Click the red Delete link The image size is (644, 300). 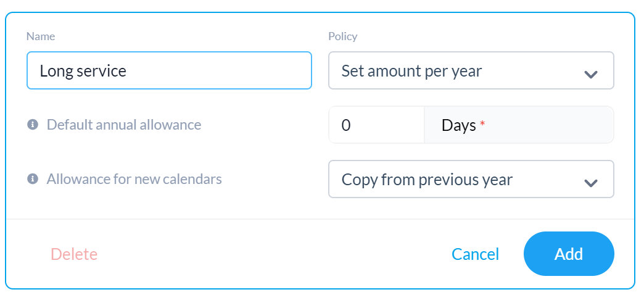point(74,254)
